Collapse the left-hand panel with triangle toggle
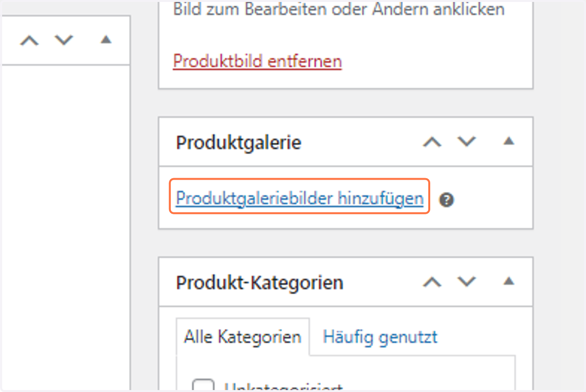 pos(106,40)
